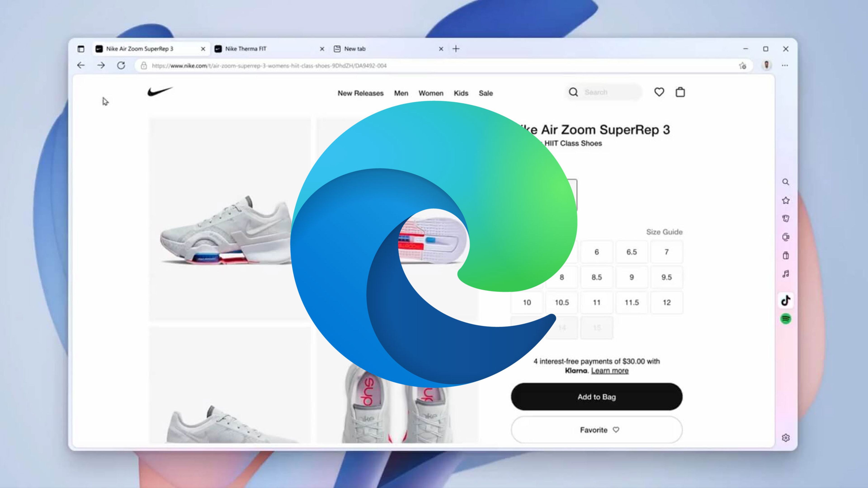This screenshot has width=868, height=488.
Task: Select shoe size 11
Action: click(597, 303)
